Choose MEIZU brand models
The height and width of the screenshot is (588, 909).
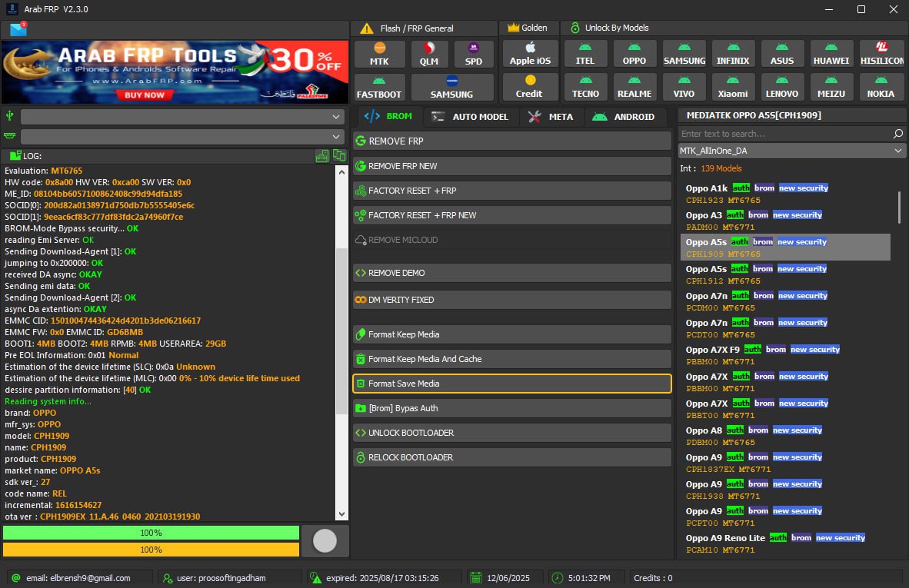(831, 86)
